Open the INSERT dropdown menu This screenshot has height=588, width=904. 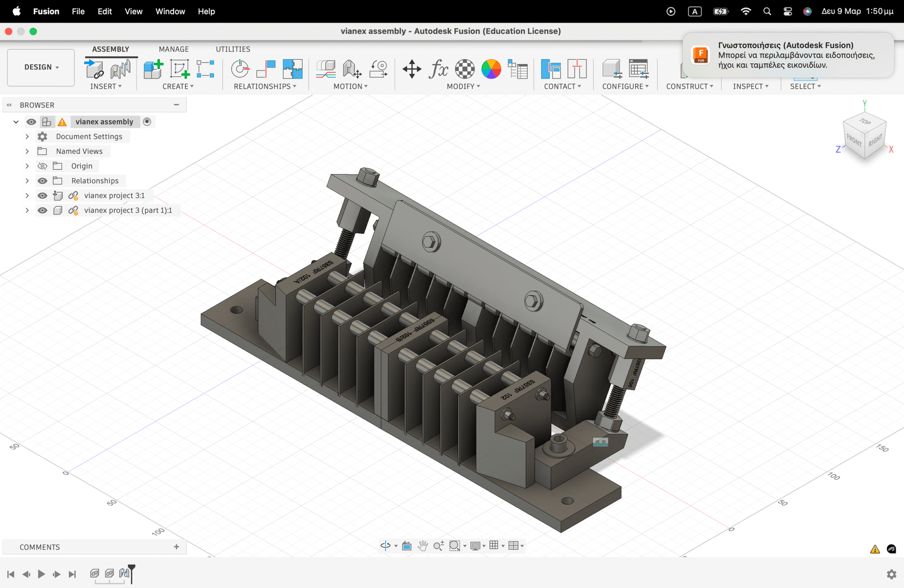(x=106, y=86)
